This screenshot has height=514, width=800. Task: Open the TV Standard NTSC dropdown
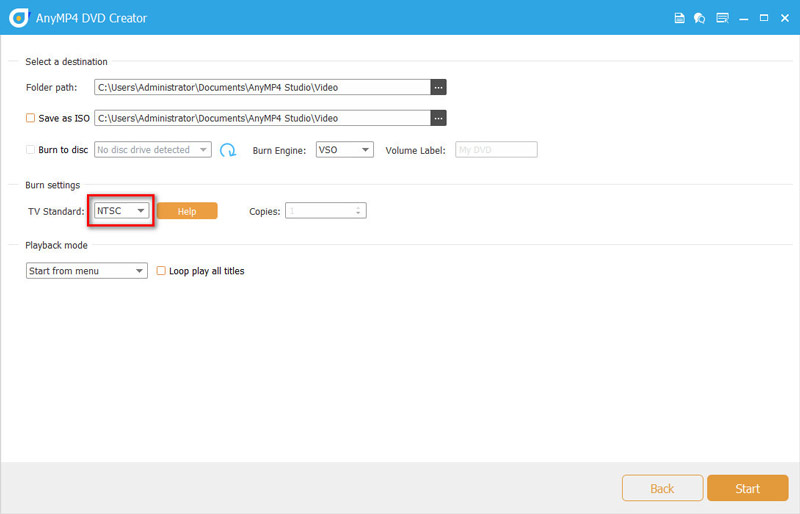click(x=121, y=210)
